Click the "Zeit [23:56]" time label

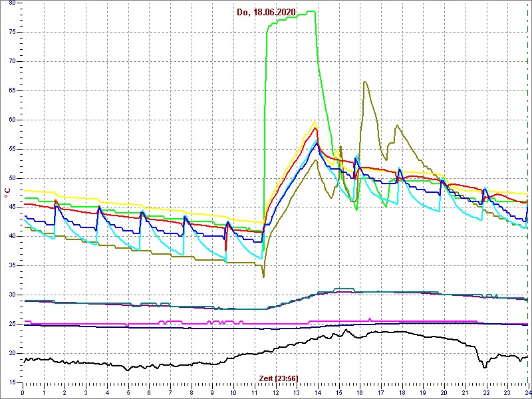pos(279,378)
